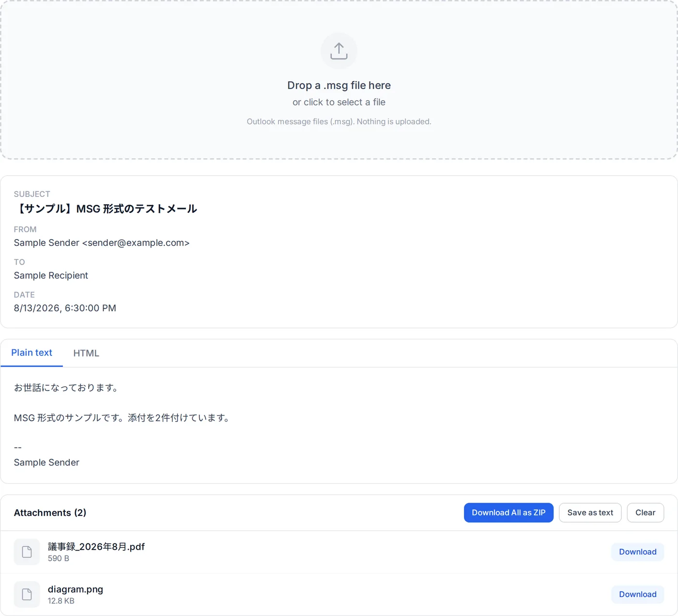Select the Plain text tab

tap(31, 353)
